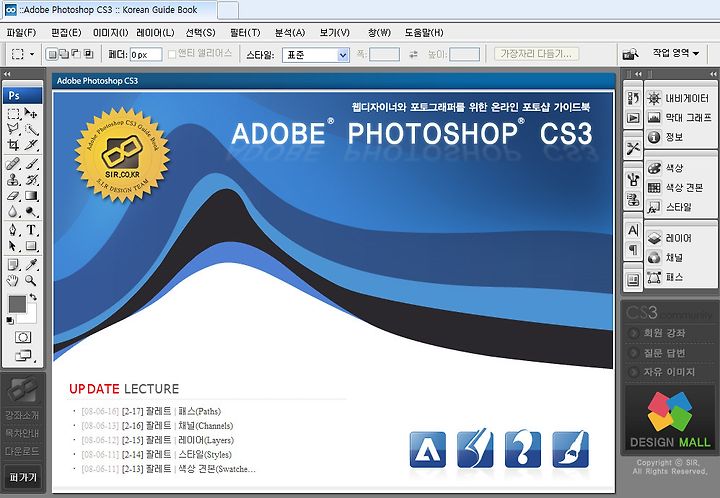Select the Notes tool

14,264
